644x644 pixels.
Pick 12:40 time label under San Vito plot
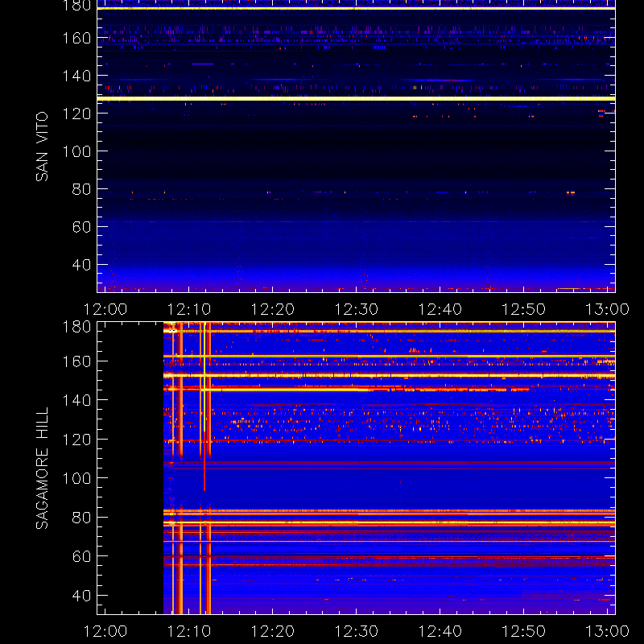click(x=440, y=309)
